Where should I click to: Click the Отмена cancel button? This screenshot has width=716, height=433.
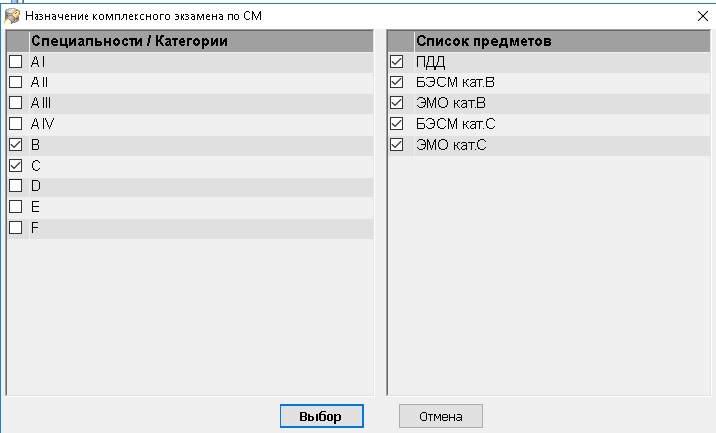click(x=441, y=416)
